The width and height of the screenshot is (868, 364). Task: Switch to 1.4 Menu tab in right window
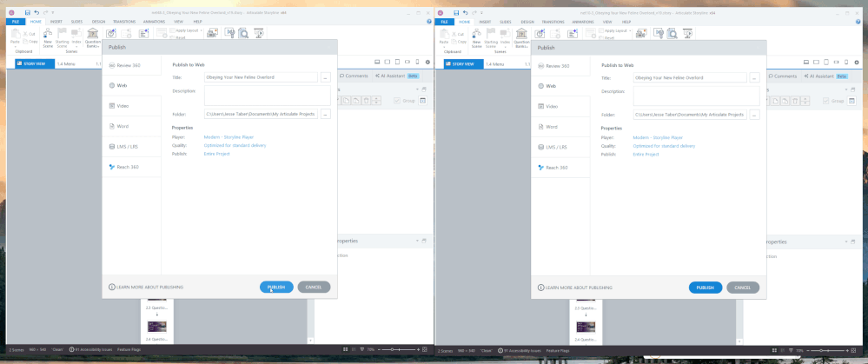(x=494, y=64)
